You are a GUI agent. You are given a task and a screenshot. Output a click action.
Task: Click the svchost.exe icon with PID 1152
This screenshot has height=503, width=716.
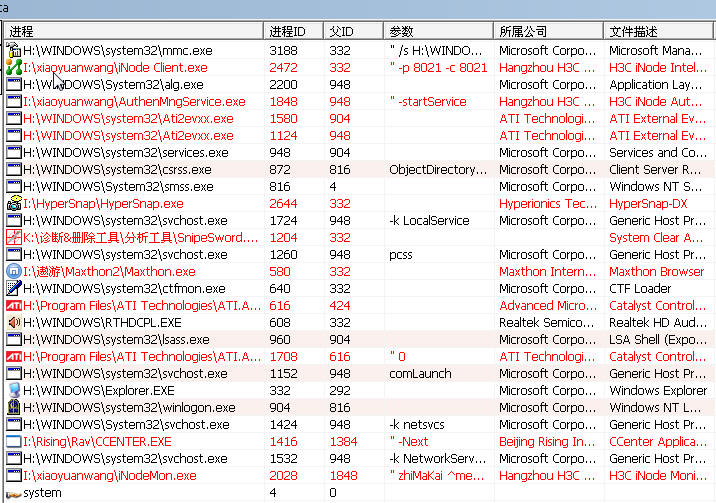click(x=14, y=374)
